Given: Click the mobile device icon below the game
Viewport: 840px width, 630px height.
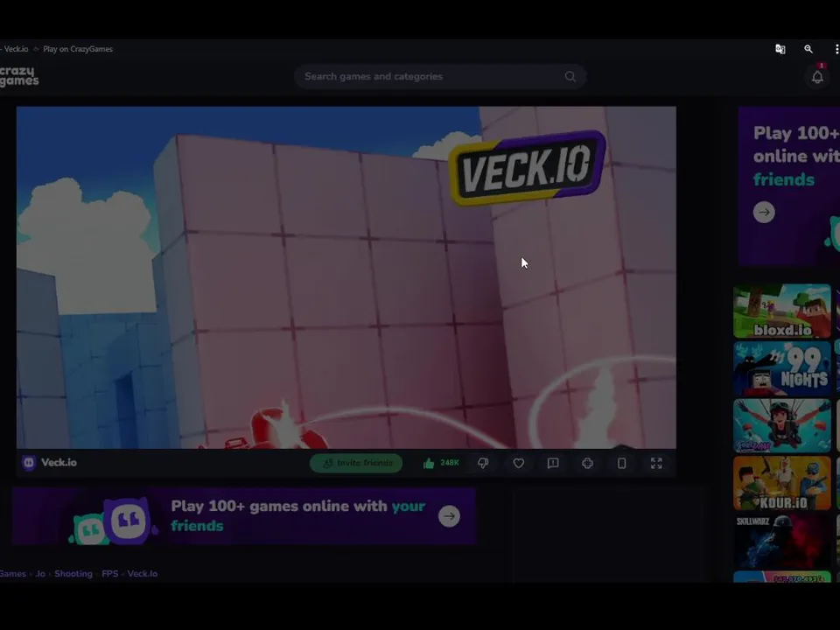Looking at the screenshot, I should pos(621,463).
